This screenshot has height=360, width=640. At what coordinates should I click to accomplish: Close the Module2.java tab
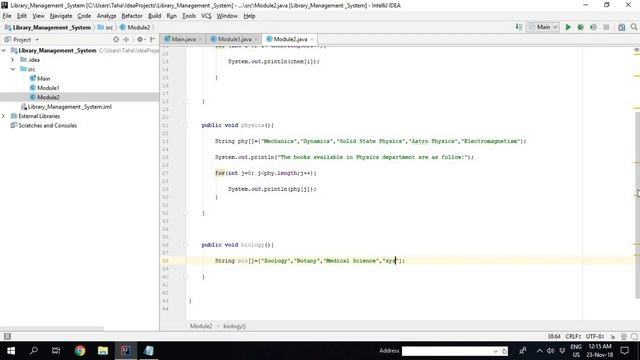click(312, 39)
